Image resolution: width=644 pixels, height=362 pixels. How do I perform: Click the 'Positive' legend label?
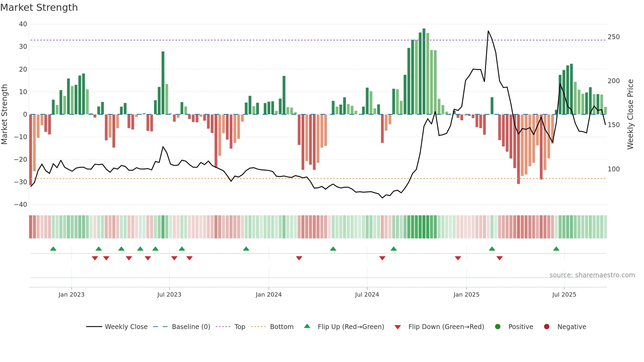coord(521,327)
